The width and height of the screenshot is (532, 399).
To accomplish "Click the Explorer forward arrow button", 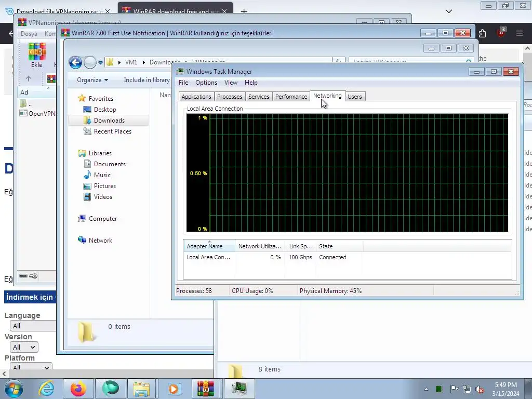I will point(90,62).
